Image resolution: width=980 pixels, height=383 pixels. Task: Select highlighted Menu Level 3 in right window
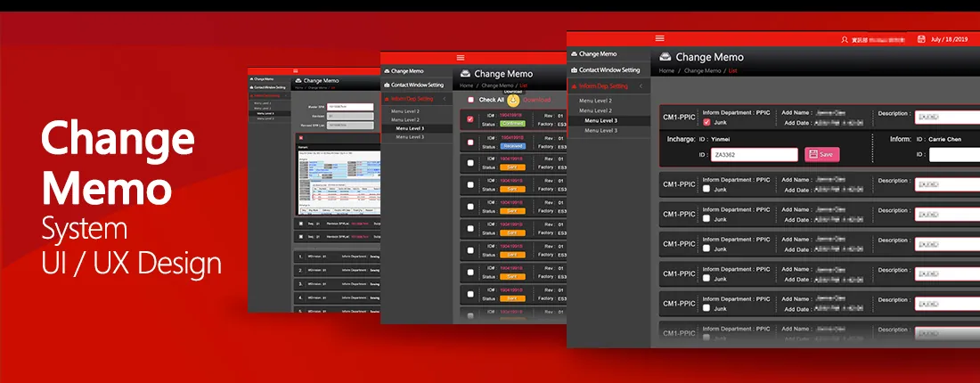[x=600, y=120]
